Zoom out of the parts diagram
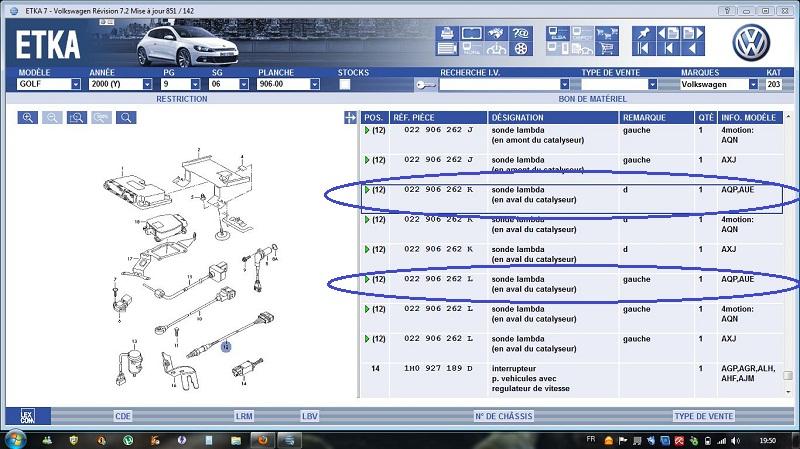Image resolution: width=800 pixels, height=449 pixels. 52,118
